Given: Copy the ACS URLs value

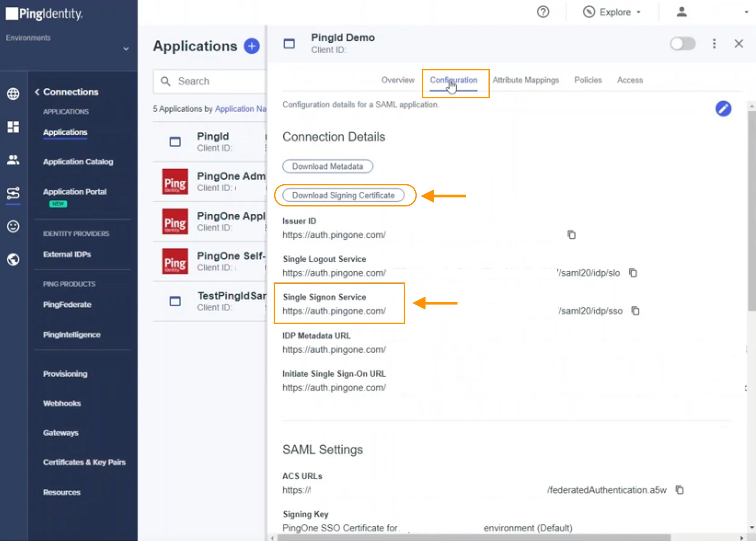Looking at the screenshot, I should 679,490.
